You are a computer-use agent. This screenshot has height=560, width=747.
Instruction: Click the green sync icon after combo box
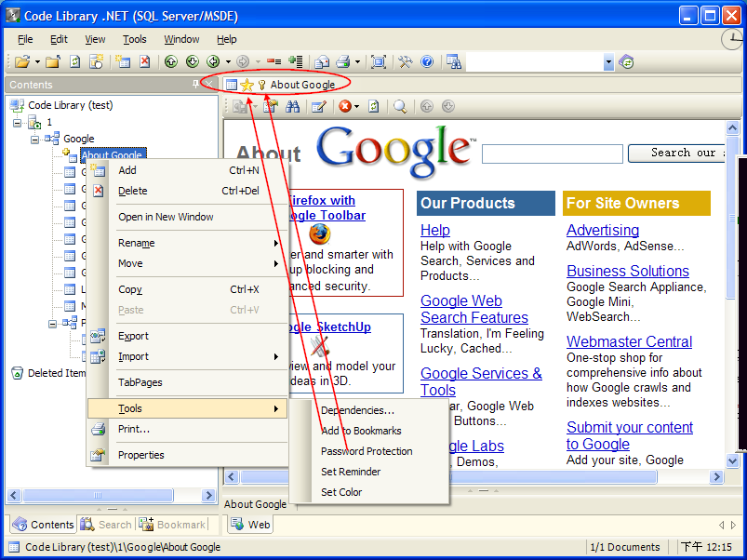pyautogui.click(x=626, y=62)
